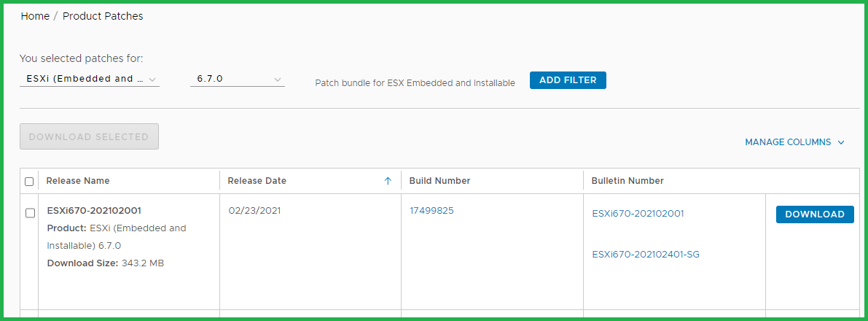
Task: Click the Release Date sort arrow icon
Action: click(x=388, y=181)
